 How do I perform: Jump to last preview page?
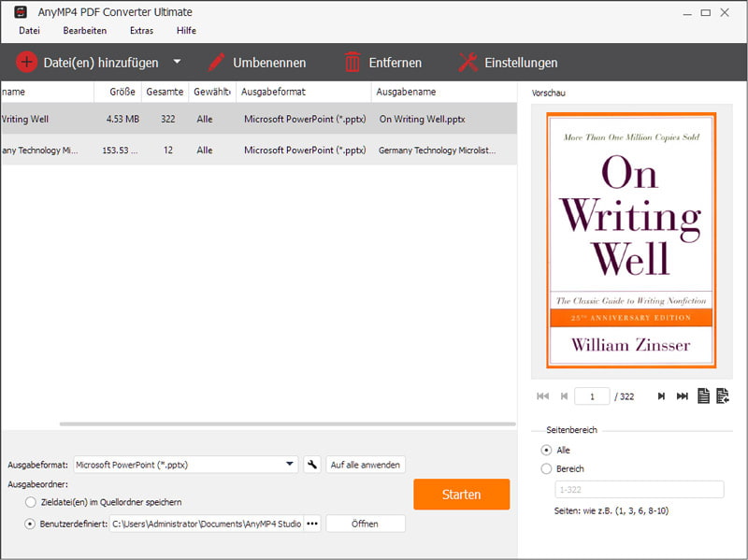(683, 395)
